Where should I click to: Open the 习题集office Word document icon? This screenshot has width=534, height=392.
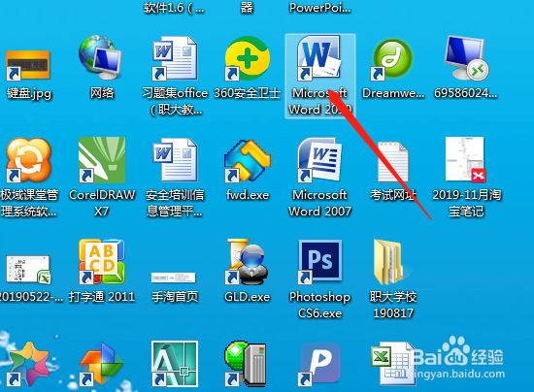(x=175, y=58)
